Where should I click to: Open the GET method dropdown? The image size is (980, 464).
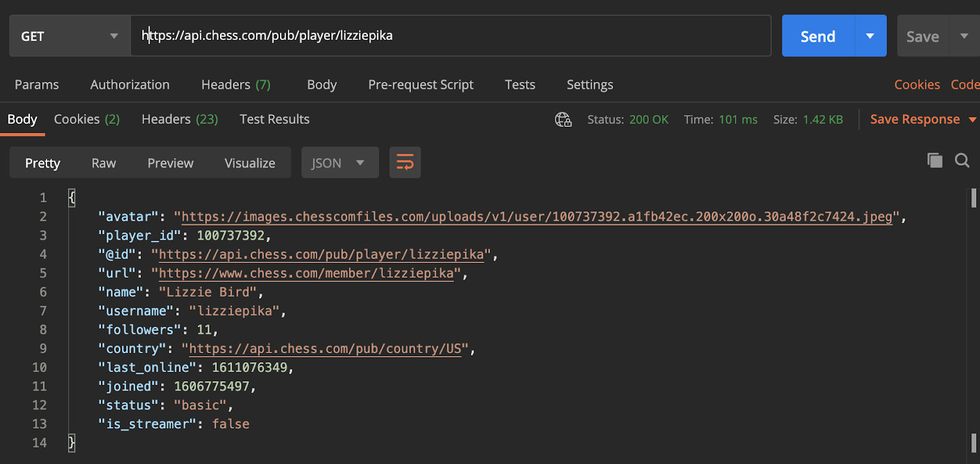[x=70, y=36]
